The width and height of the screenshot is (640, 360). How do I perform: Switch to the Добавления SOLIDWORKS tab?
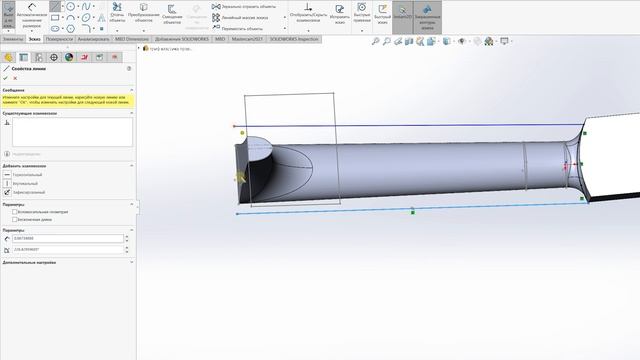click(x=182, y=39)
